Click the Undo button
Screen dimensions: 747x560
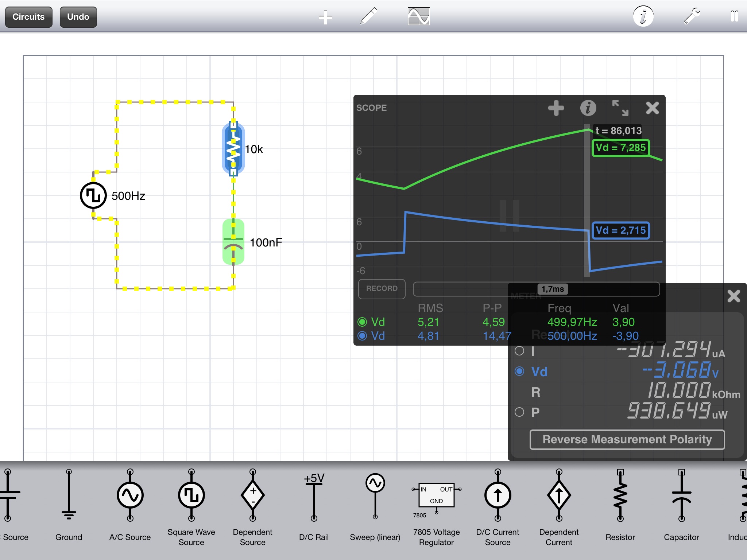(x=78, y=17)
